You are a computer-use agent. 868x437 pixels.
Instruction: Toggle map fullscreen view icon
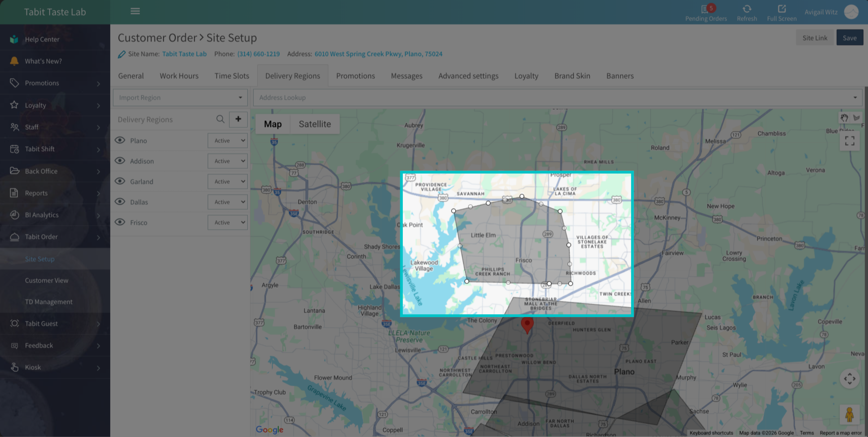850,141
